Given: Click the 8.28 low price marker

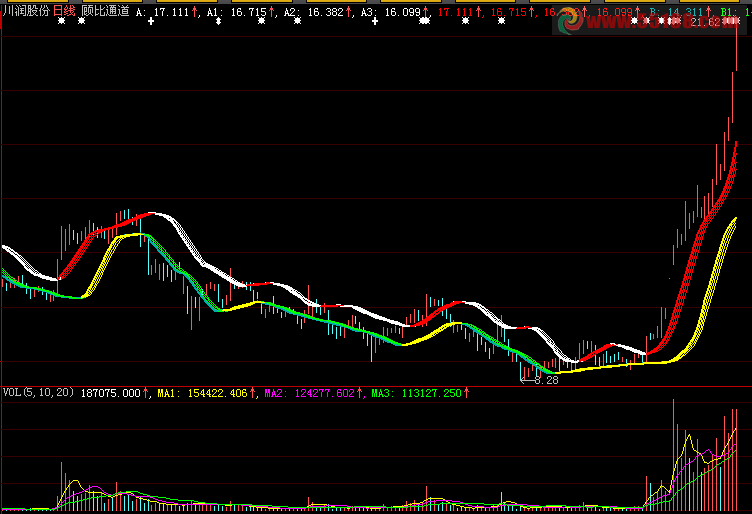Looking at the screenshot, I should 545,379.
